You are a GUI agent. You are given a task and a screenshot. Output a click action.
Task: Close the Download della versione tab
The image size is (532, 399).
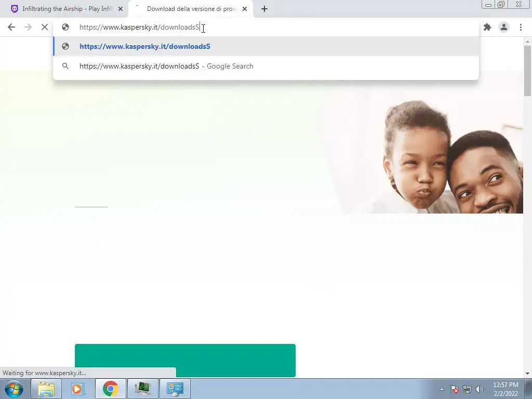(245, 9)
